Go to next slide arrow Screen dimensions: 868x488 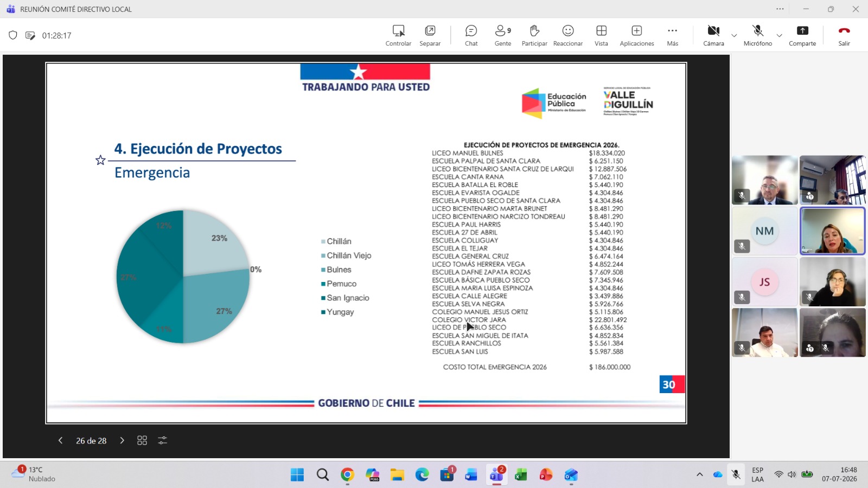[x=122, y=440]
